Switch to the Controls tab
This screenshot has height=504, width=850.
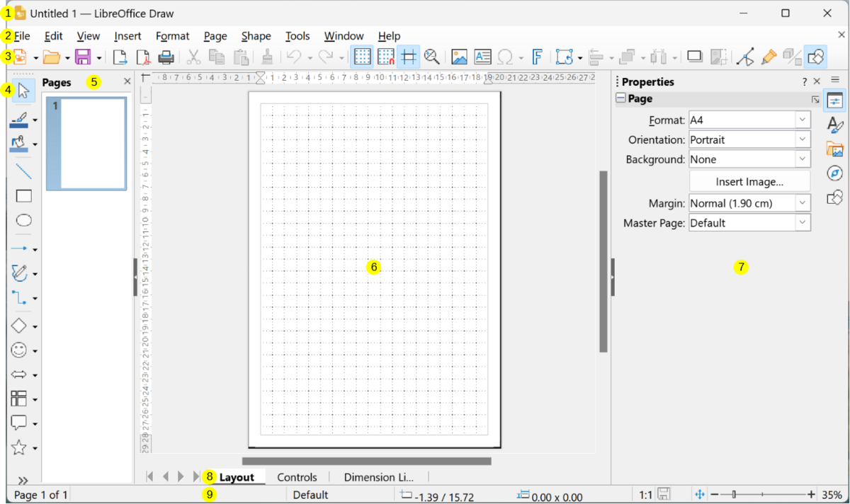[297, 476]
